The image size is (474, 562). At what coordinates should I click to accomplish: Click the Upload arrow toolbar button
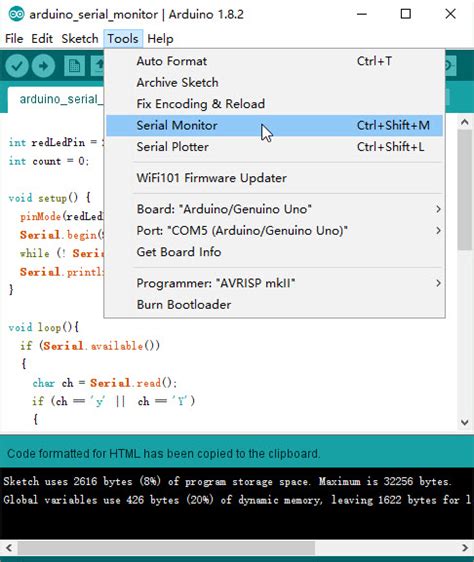[x=43, y=66]
